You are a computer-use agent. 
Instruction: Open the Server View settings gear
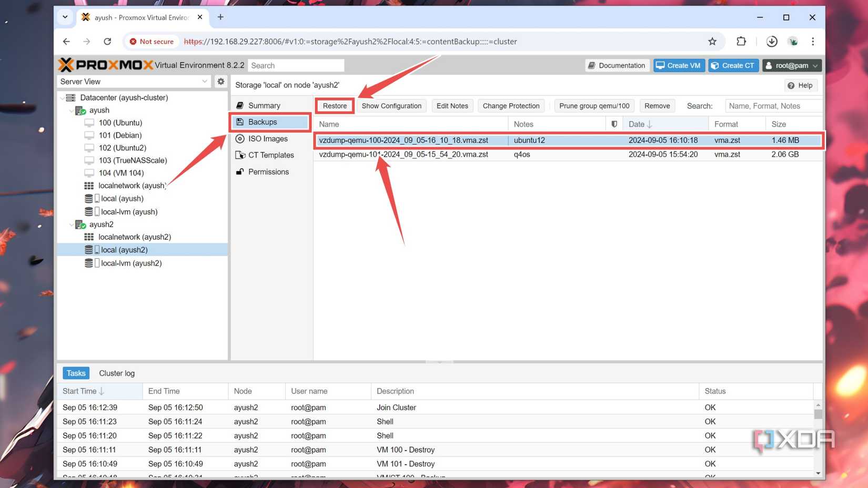221,82
